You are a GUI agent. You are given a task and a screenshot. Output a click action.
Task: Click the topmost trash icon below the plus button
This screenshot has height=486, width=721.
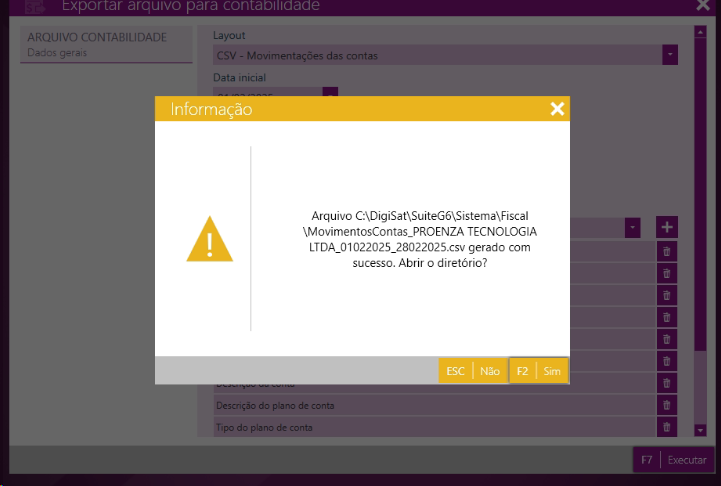pyautogui.click(x=667, y=250)
